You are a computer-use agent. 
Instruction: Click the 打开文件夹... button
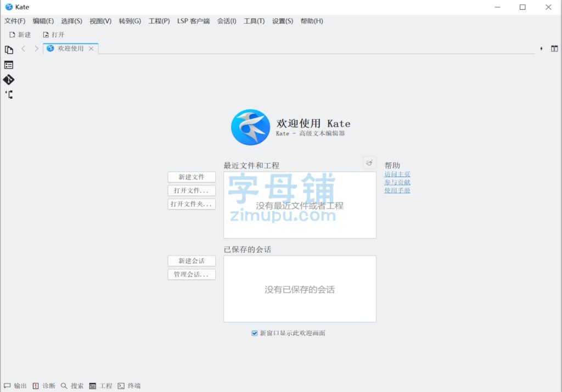pyautogui.click(x=192, y=204)
